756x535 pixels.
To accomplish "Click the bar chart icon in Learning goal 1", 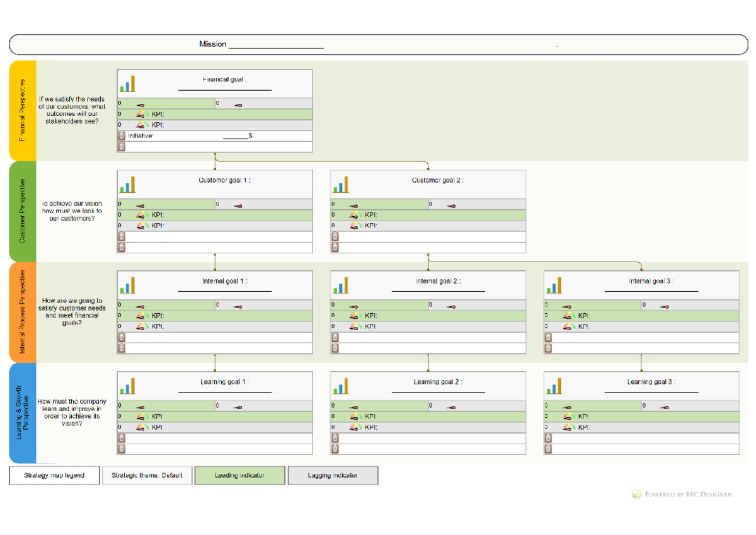I will click(x=128, y=386).
